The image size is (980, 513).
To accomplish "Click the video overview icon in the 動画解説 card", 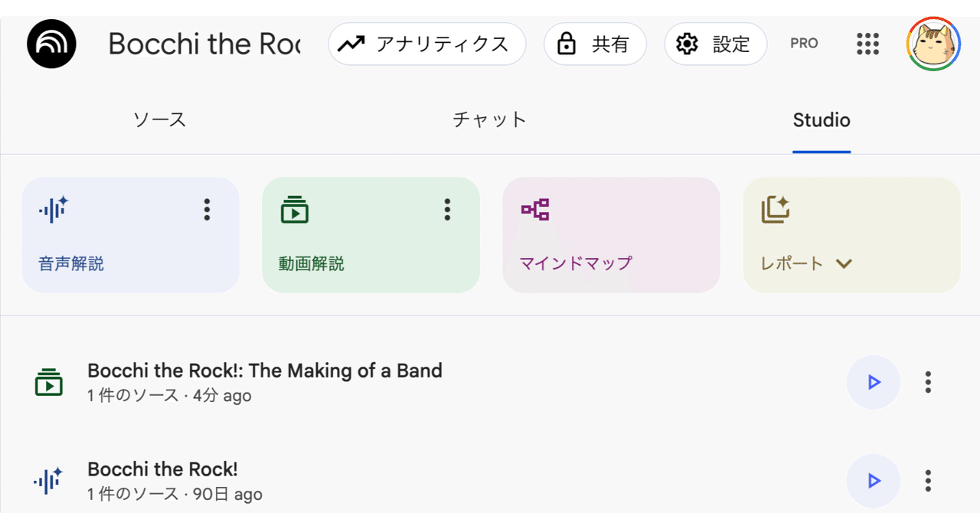I will pos(294,210).
